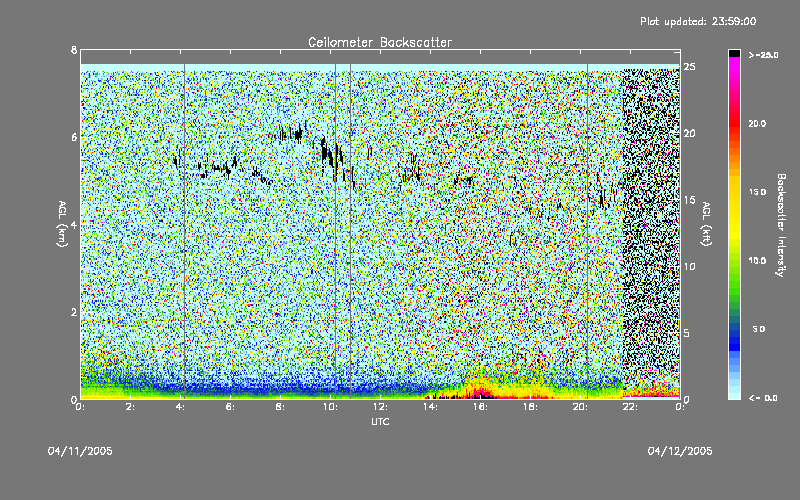
Task: Click the "4" tick on the km axis
Action: (x=74, y=224)
